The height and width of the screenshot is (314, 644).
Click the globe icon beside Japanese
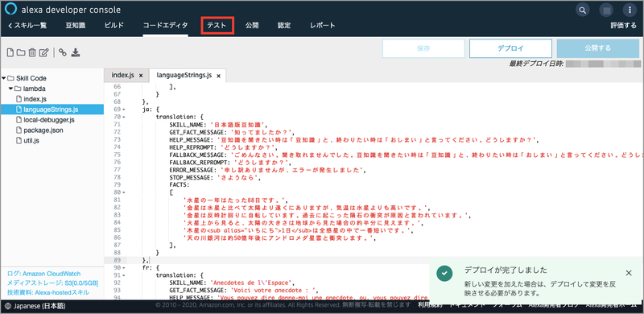(9, 307)
